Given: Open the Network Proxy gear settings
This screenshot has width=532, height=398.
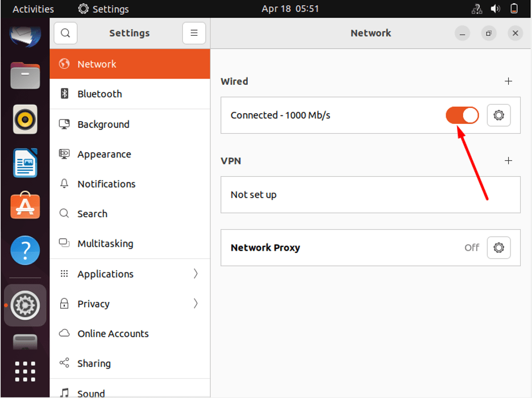Looking at the screenshot, I should click(x=498, y=247).
